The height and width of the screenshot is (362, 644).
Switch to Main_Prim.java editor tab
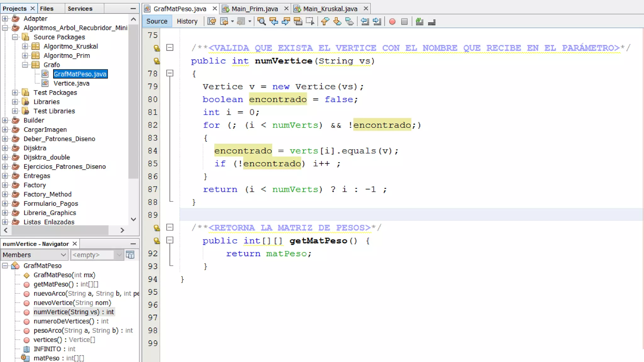click(254, 9)
